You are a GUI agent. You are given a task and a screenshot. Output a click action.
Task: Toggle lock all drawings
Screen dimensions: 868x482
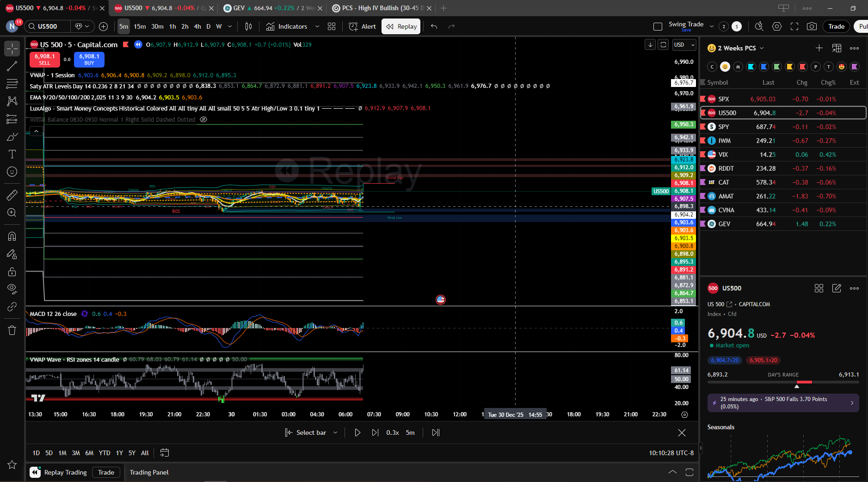[12, 272]
